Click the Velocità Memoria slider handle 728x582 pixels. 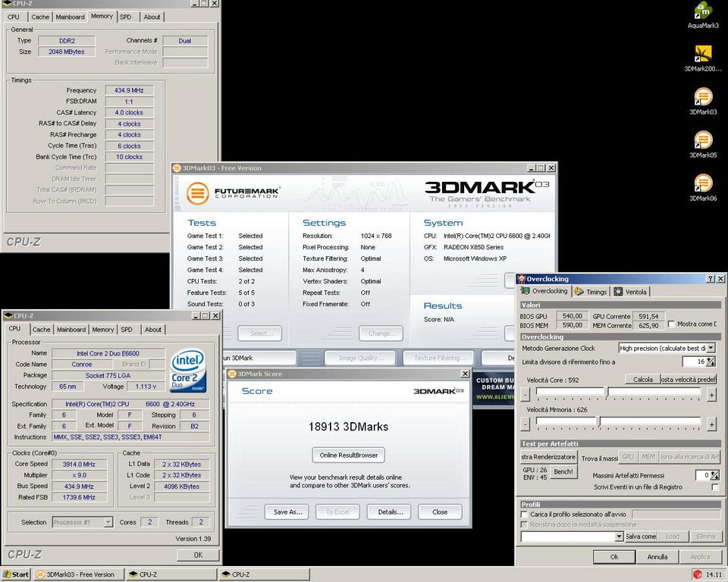coord(598,421)
